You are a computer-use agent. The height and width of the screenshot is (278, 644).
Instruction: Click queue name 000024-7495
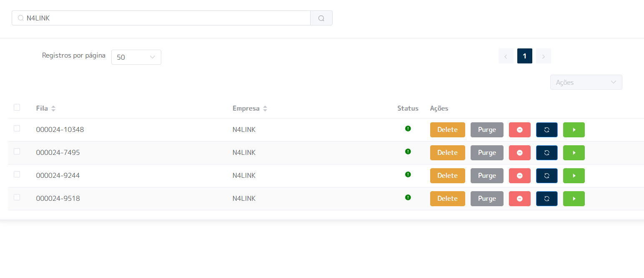click(x=58, y=153)
